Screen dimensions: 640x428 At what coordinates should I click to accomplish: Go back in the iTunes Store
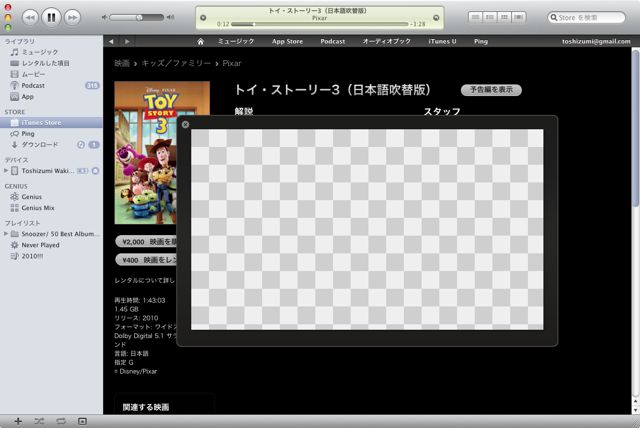click(111, 41)
